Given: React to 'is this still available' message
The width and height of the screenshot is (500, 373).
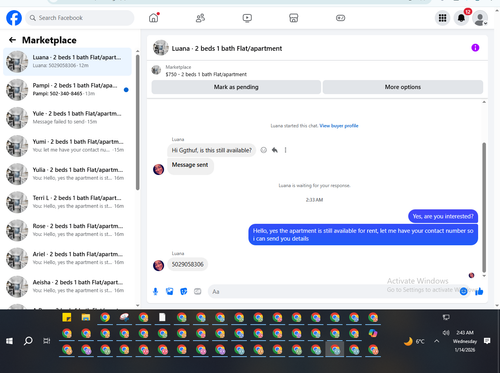Looking at the screenshot, I should (263, 150).
